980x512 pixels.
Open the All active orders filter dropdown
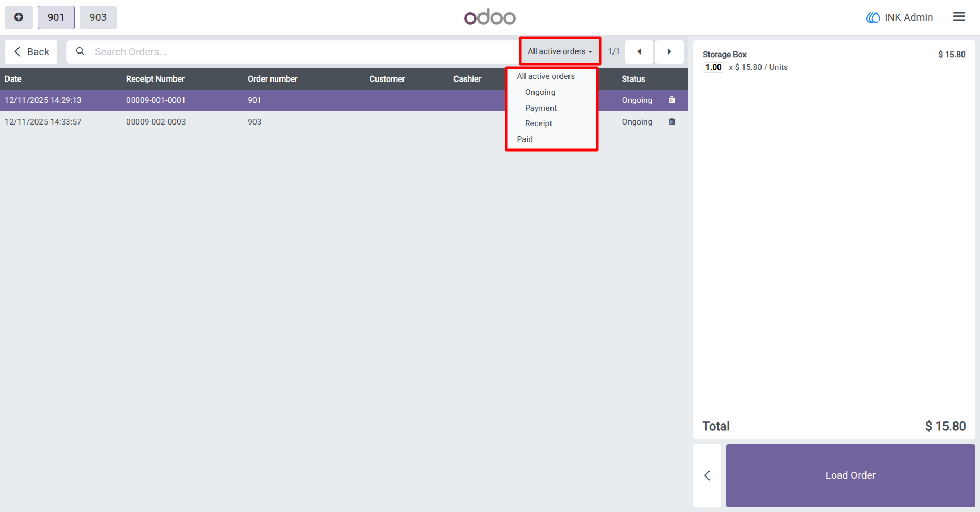[560, 51]
